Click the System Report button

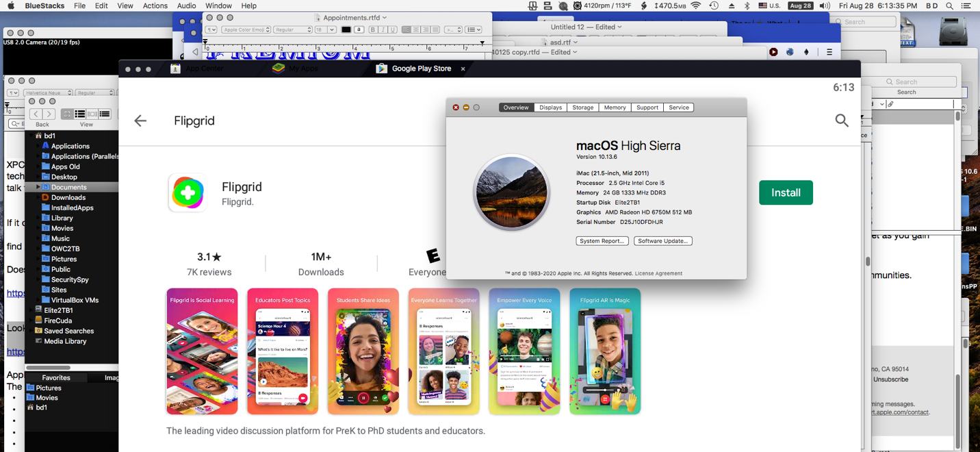pos(602,241)
